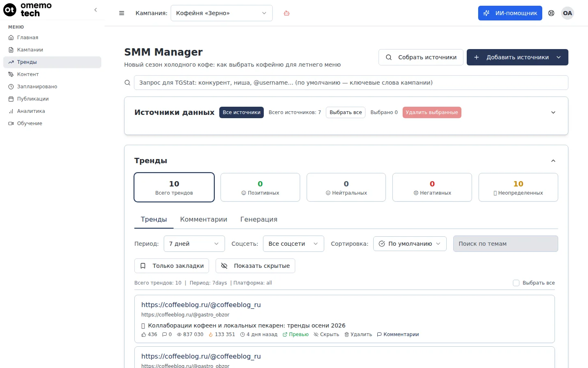Expand the Источники данных panel chevron

pyautogui.click(x=553, y=112)
